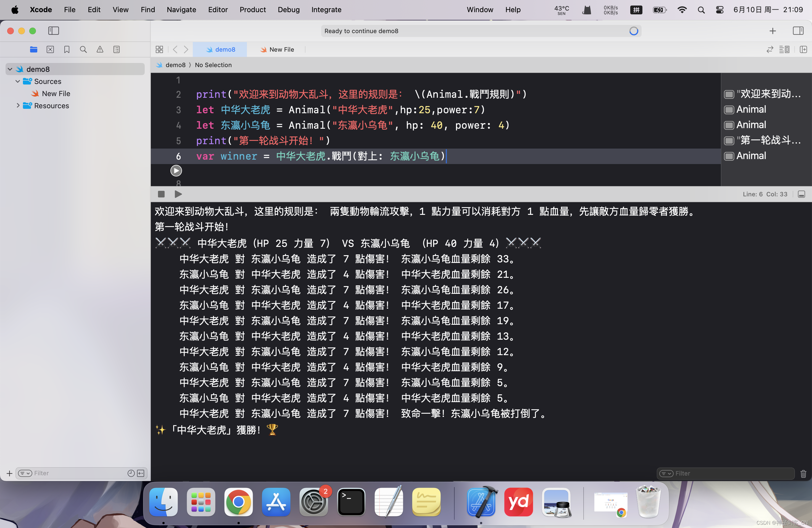
Task: Open the Find navigator magnifier icon
Action: [x=83, y=49]
